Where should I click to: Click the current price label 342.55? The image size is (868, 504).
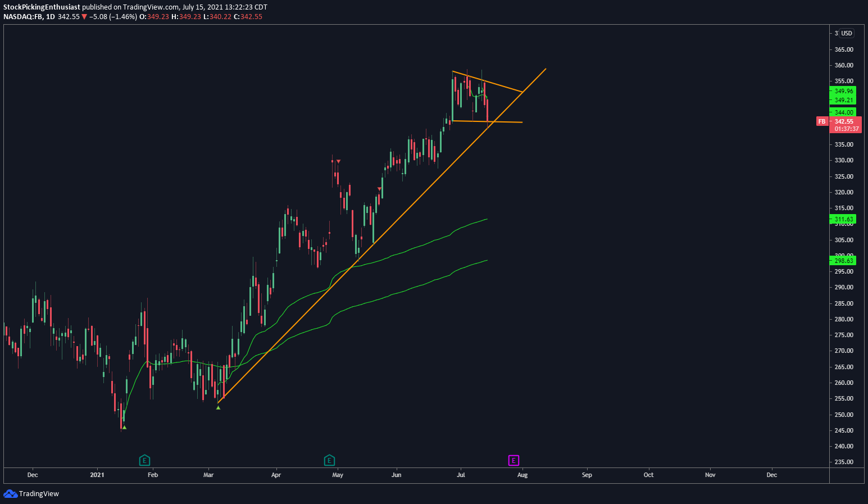coord(844,121)
